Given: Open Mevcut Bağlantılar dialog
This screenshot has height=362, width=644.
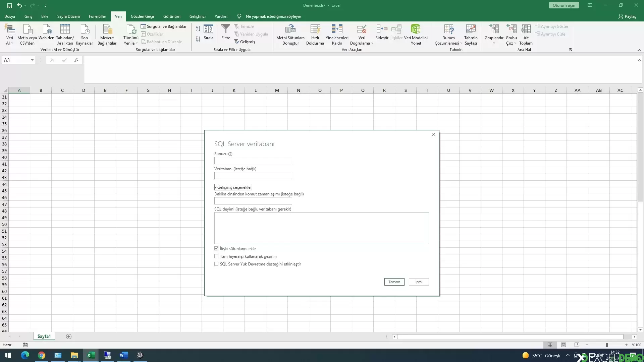Looking at the screenshot, I should 107,34.
